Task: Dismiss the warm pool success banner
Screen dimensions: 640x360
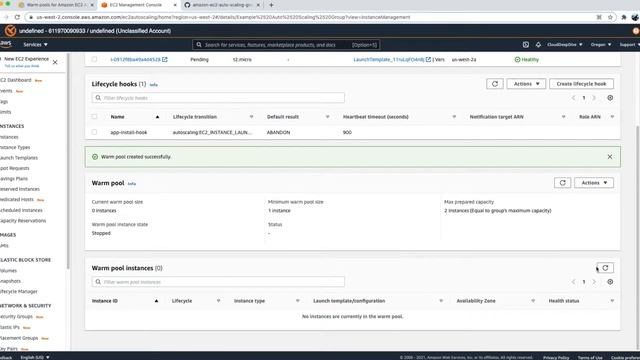Action: click(609, 157)
